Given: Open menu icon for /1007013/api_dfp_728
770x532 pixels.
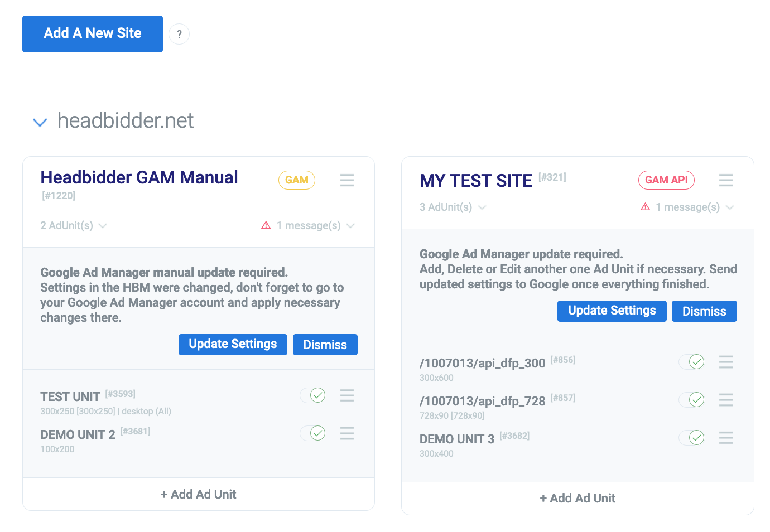Looking at the screenshot, I should pos(726,400).
